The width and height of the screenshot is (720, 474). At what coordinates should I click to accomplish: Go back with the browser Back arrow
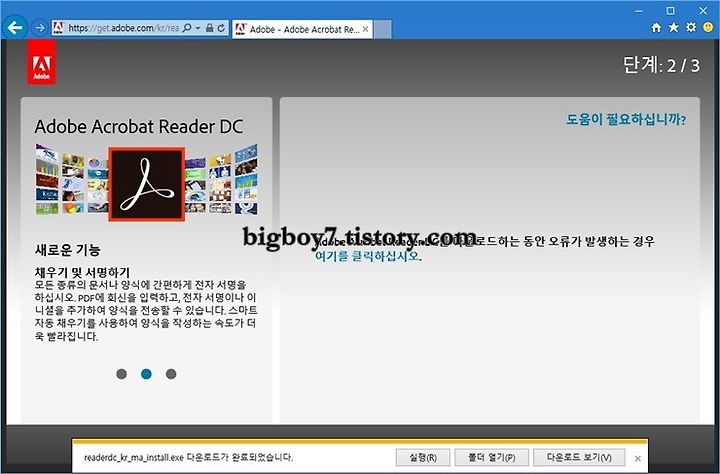(14, 28)
